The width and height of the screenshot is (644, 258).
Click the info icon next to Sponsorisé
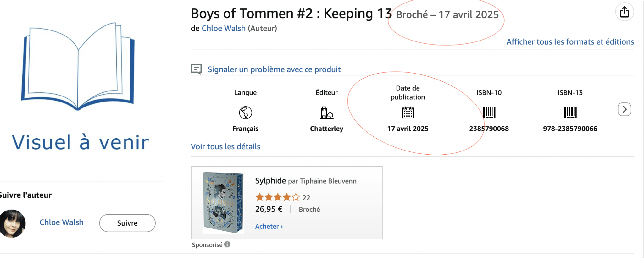coord(227,244)
